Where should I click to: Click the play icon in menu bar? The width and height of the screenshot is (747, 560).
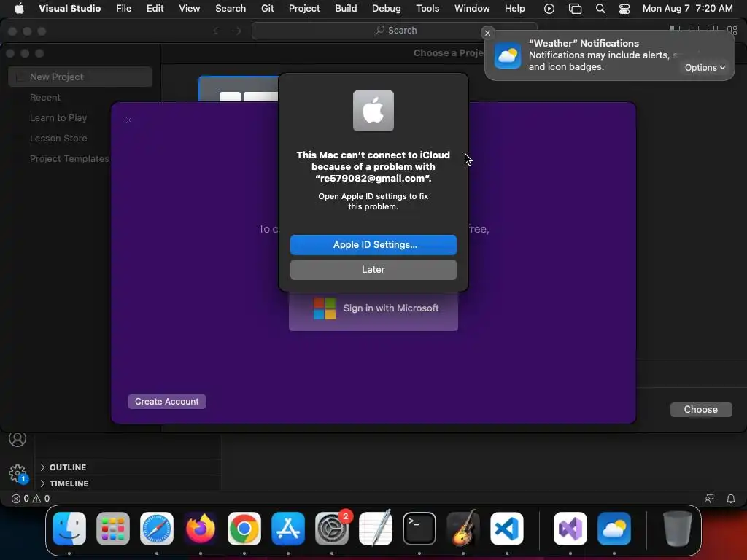[x=549, y=9]
